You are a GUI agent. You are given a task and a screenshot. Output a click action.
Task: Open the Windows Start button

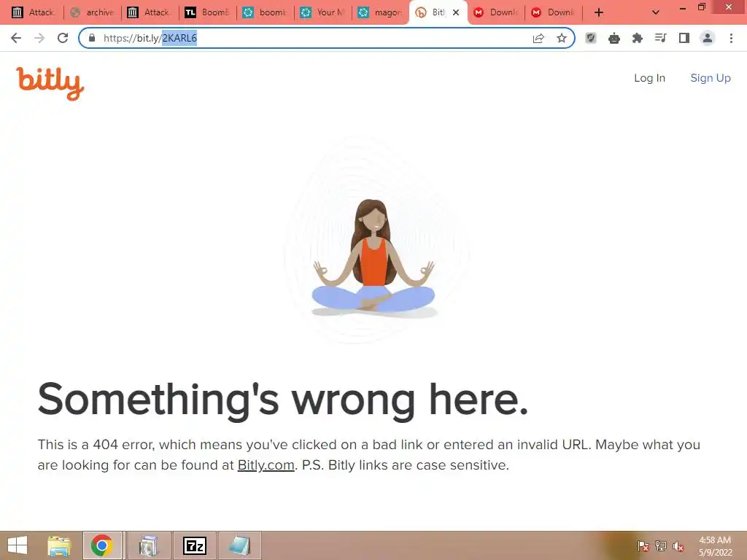coord(18,545)
